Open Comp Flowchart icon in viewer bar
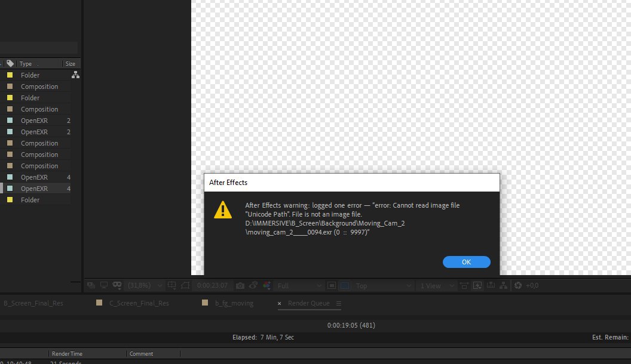The image size is (631, 364). 504,285
